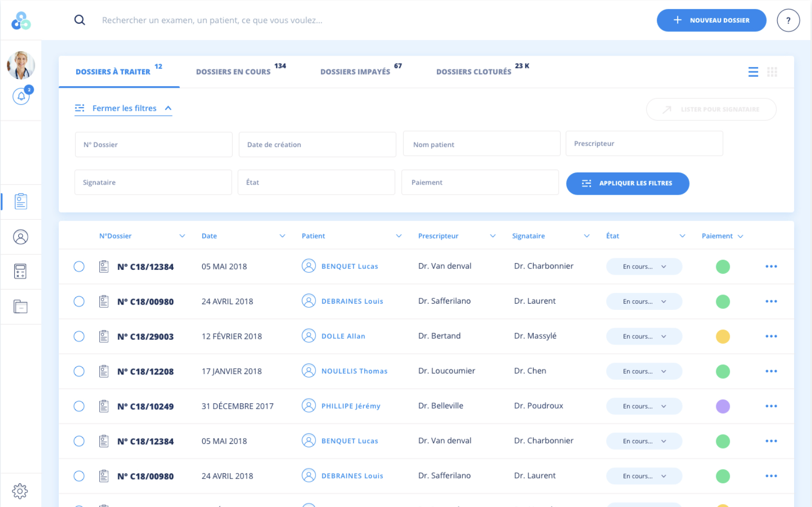Click the green payment dot for DEBRAINES Louis
The height and width of the screenshot is (507, 812).
[x=722, y=301]
